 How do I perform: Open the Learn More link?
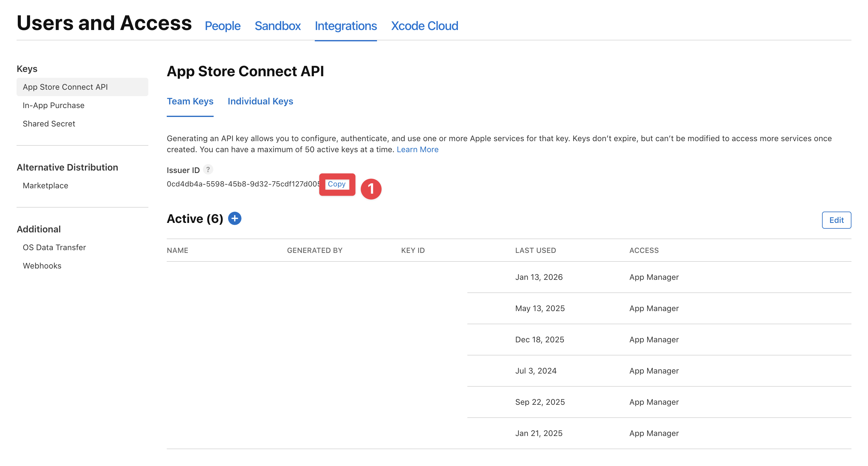pos(417,149)
